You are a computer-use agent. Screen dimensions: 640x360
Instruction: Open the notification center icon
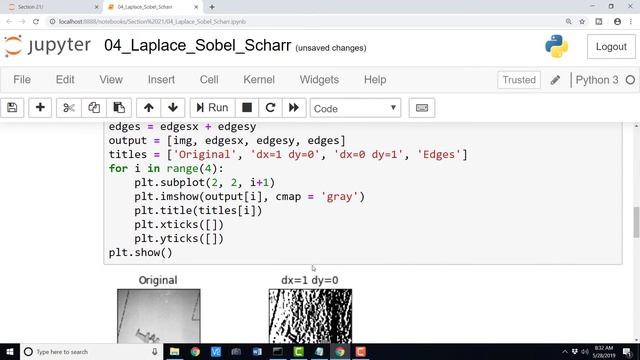pos(627,351)
